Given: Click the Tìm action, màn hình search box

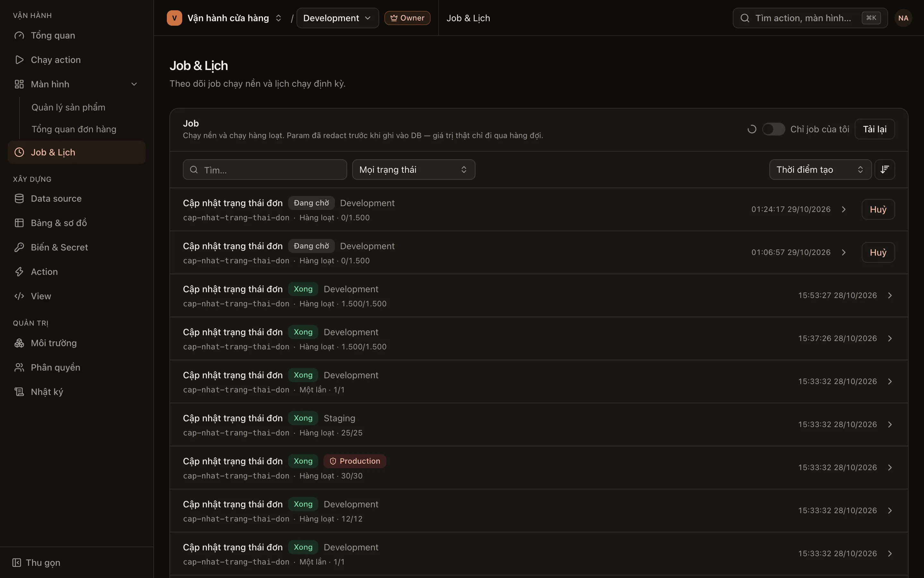Looking at the screenshot, I should click(x=810, y=18).
